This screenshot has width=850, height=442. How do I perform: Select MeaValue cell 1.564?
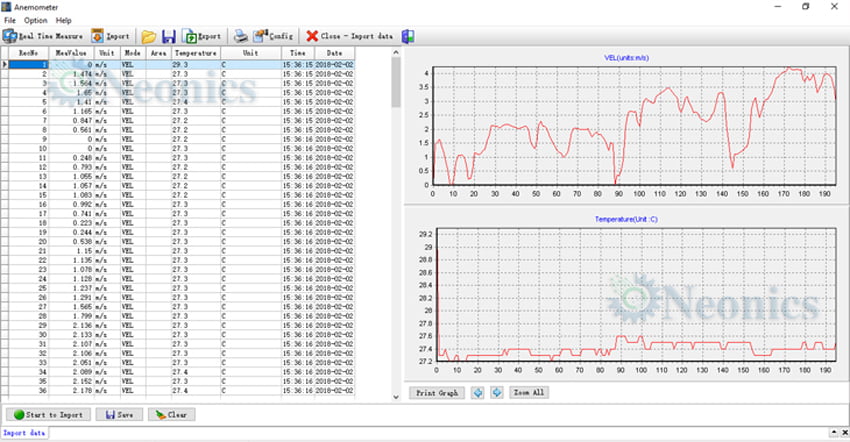pos(72,83)
